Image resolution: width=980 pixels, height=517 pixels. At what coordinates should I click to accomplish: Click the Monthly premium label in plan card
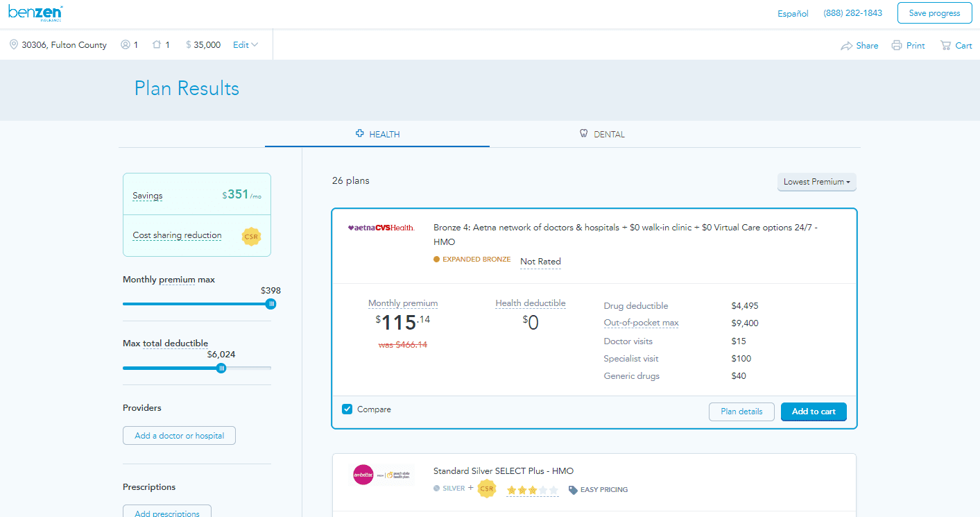coord(403,303)
